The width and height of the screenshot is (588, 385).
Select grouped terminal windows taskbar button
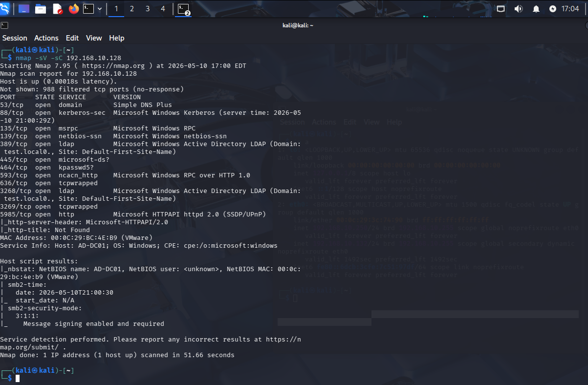coord(184,9)
